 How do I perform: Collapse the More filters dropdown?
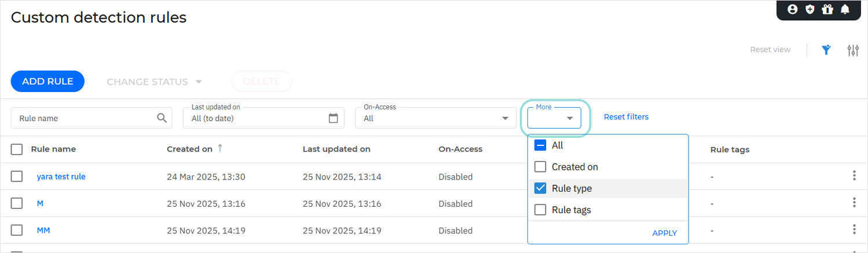click(x=570, y=118)
